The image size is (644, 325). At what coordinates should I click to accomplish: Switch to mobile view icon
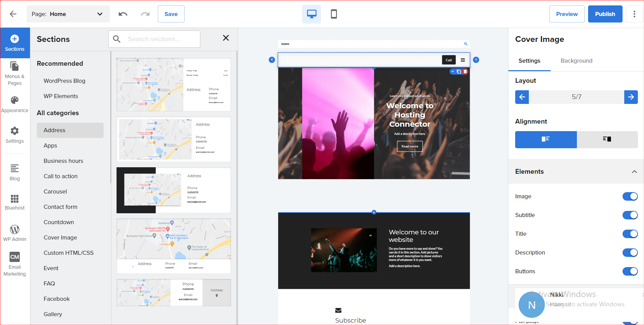334,14
